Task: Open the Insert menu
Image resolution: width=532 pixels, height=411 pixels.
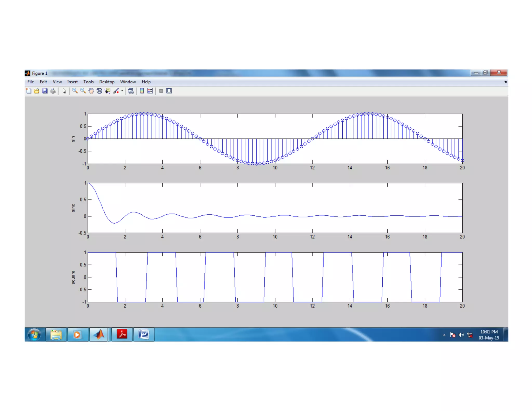Action: coord(72,82)
